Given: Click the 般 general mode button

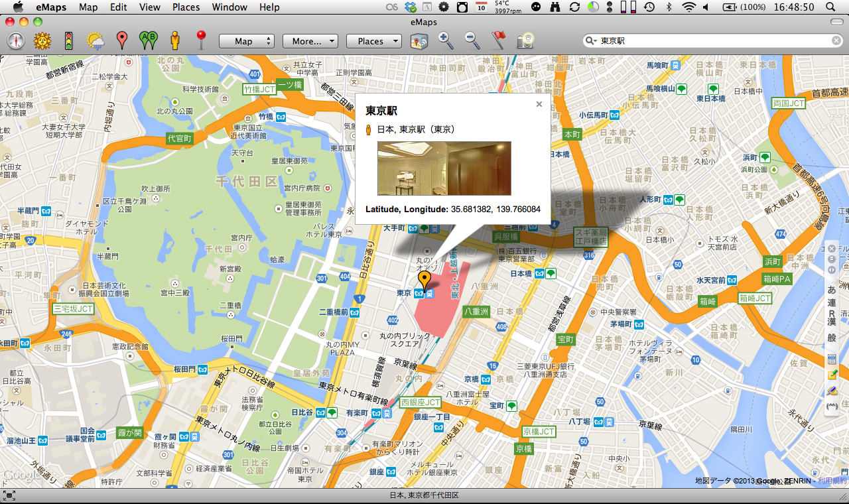Looking at the screenshot, I should 832,338.
